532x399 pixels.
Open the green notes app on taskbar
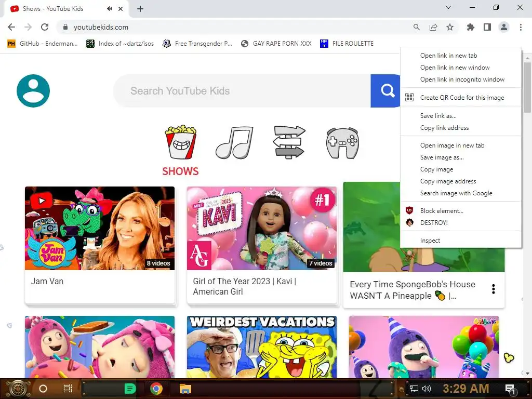130,389
